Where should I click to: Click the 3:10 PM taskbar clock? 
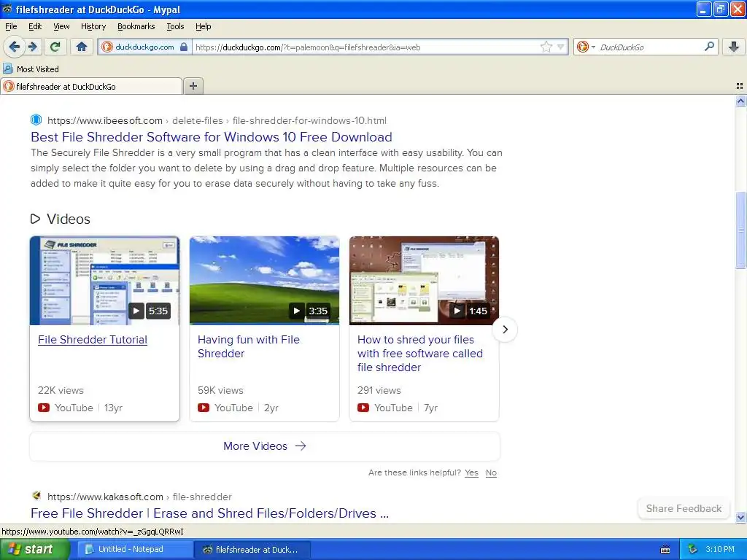coord(720,550)
